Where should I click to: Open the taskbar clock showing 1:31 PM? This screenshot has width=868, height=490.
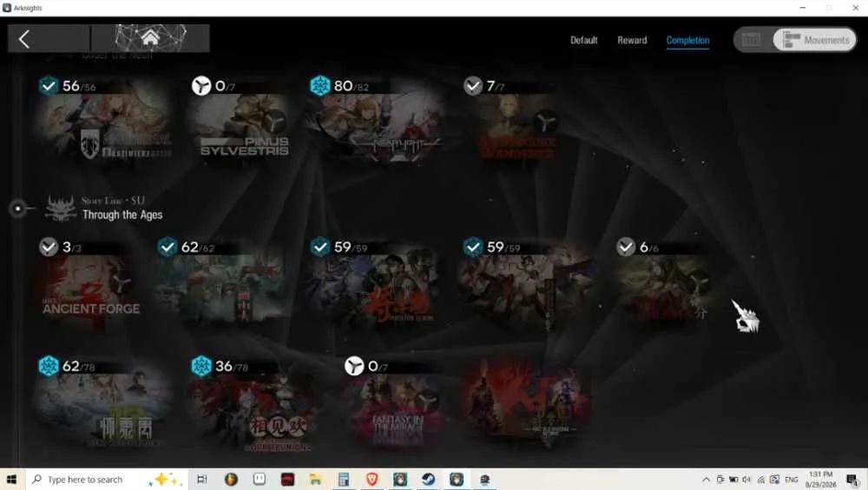[820, 480]
